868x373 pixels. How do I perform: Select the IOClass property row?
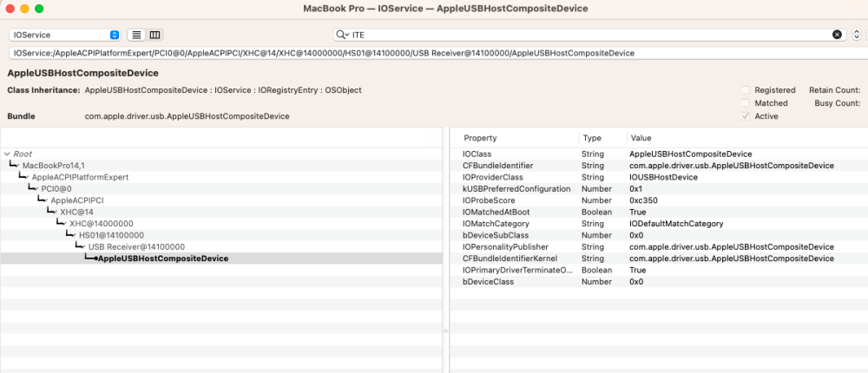click(659, 154)
